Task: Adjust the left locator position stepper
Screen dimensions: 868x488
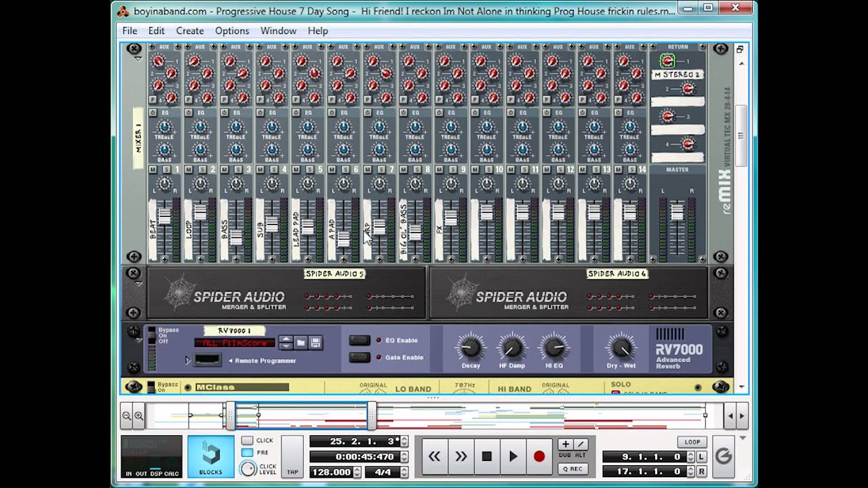Action: 690,457
